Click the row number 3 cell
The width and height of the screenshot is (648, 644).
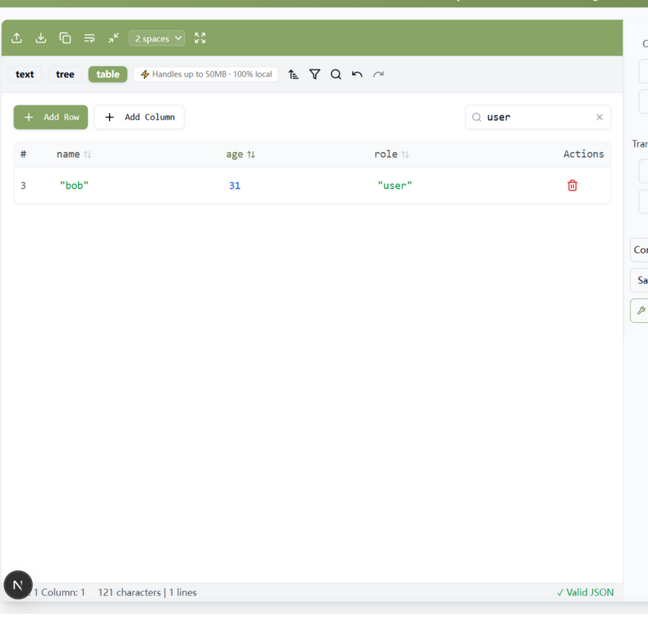(x=23, y=186)
